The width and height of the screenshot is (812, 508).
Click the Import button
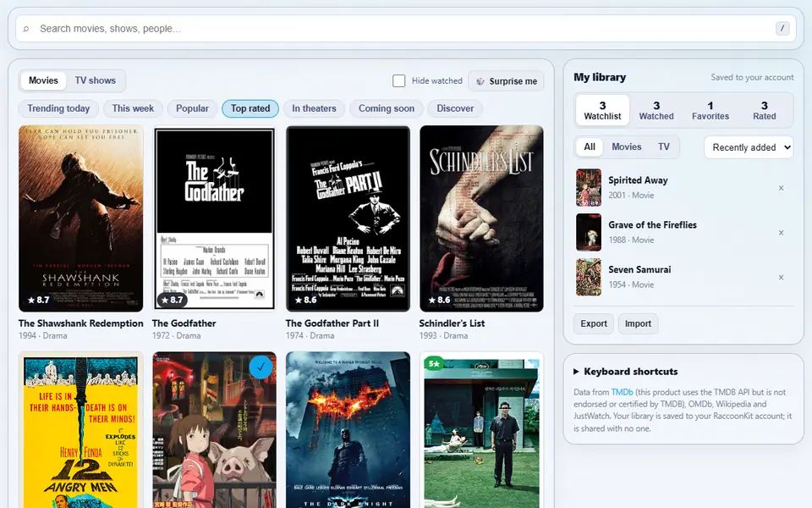point(638,323)
